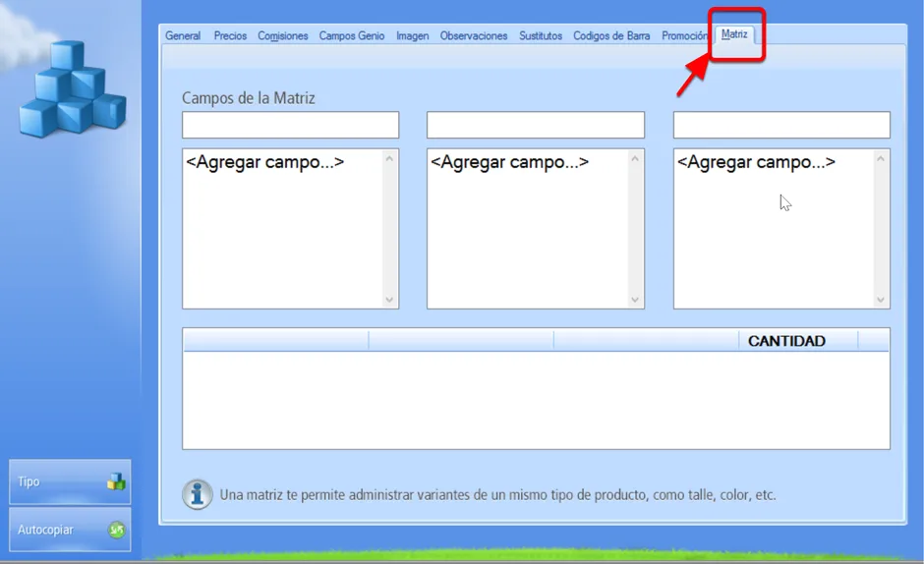Click the right list's scroll down arrow
Viewport: 924px width, 564px height.
click(x=881, y=300)
